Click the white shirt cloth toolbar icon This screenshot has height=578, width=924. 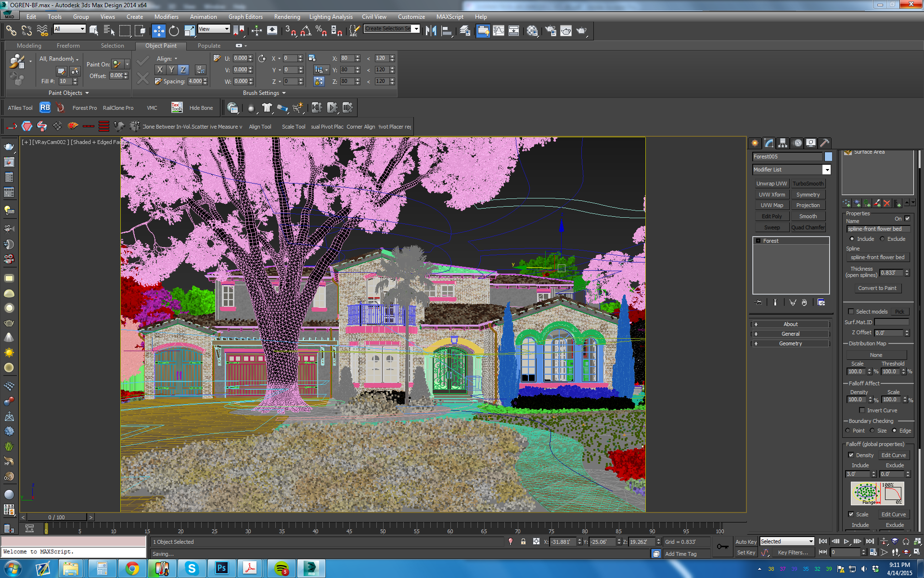coord(267,108)
